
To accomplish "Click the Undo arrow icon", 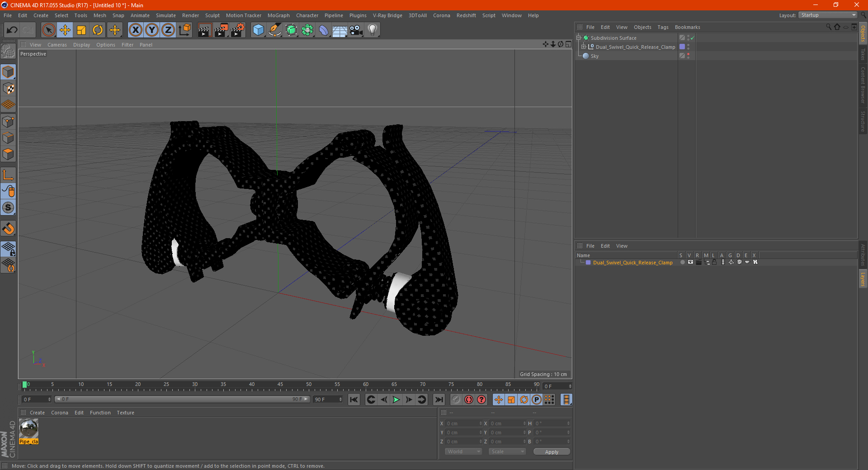I will coord(12,30).
